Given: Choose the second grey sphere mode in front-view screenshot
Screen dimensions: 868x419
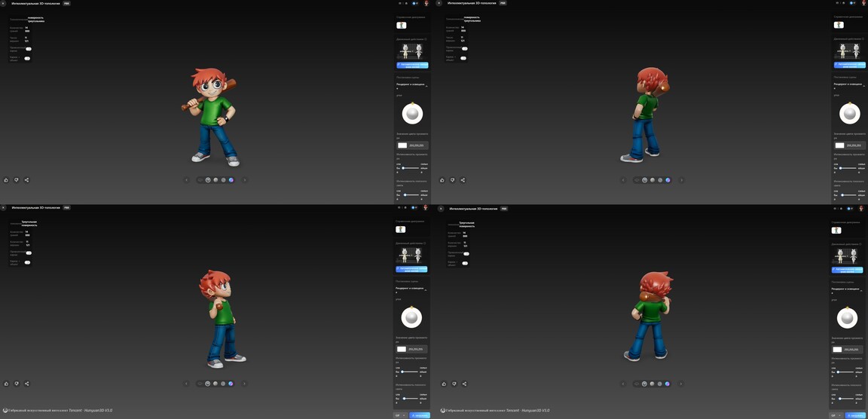Looking at the screenshot, I should [223, 180].
